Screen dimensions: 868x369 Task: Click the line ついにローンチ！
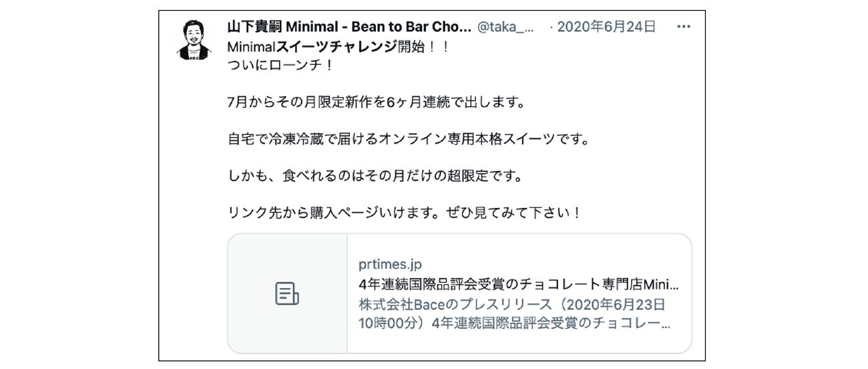tap(279, 67)
